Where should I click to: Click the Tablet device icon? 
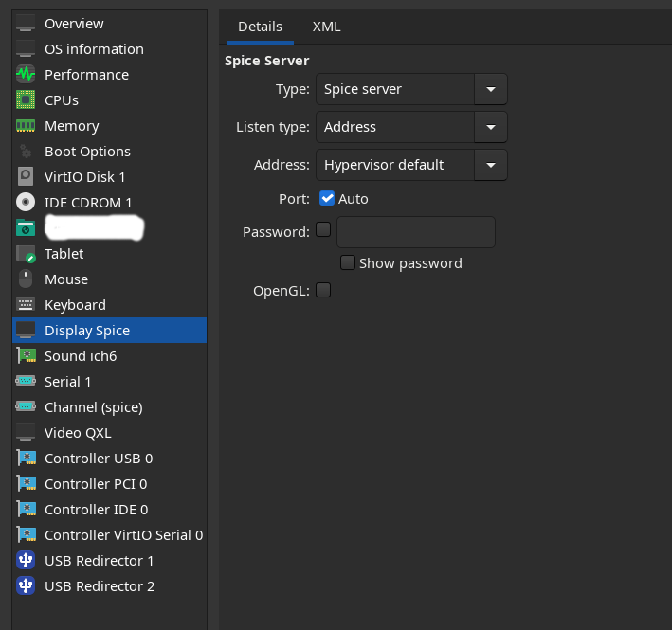[x=27, y=253]
